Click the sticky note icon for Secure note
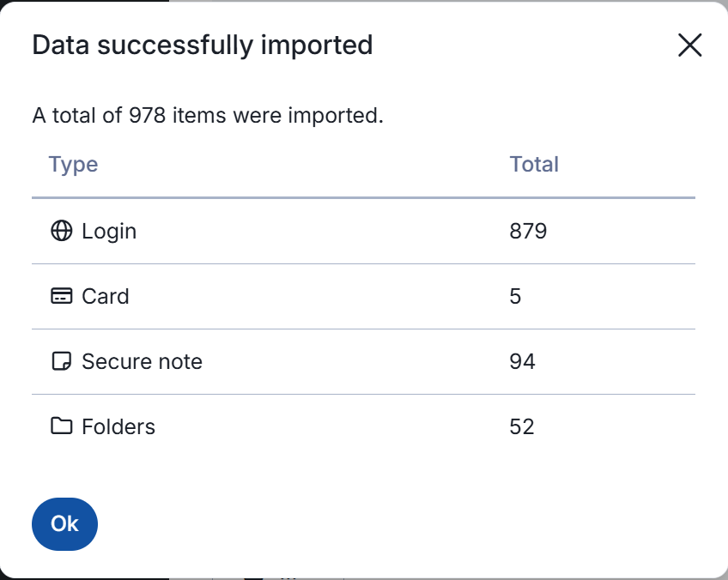 (x=61, y=361)
